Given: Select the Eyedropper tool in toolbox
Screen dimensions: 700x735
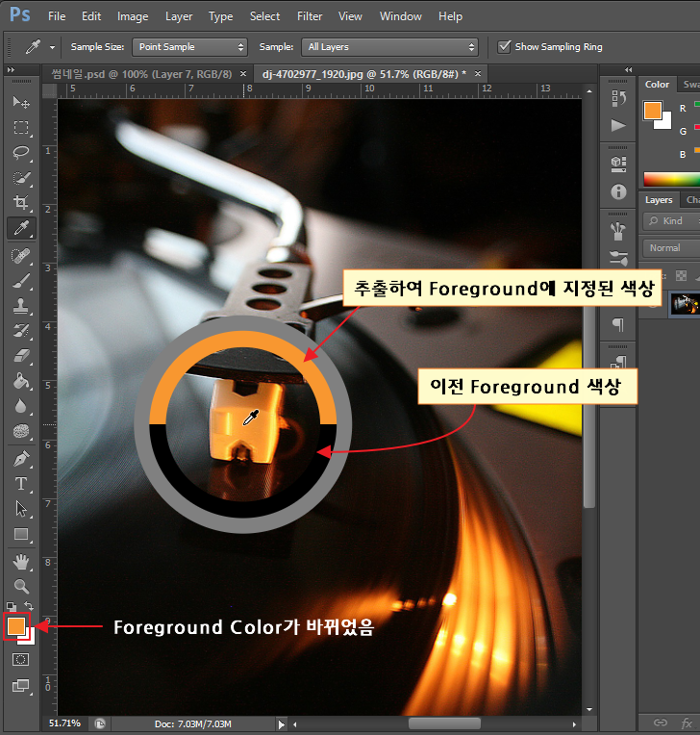Looking at the screenshot, I should 21,228.
